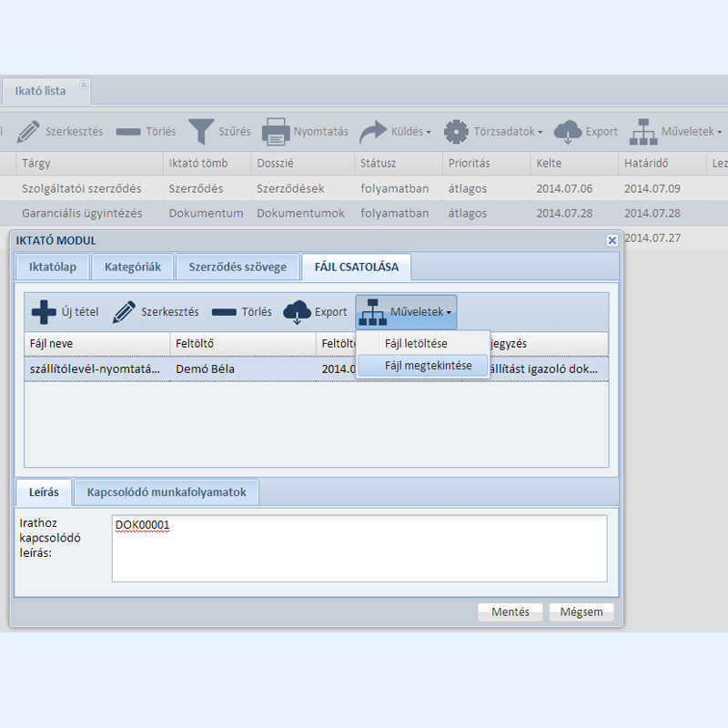The width and height of the screenshot is (728, 728).
Task: Click the pencil Szerkesztés icon in the dialog
Action: (x=125, y=312)
